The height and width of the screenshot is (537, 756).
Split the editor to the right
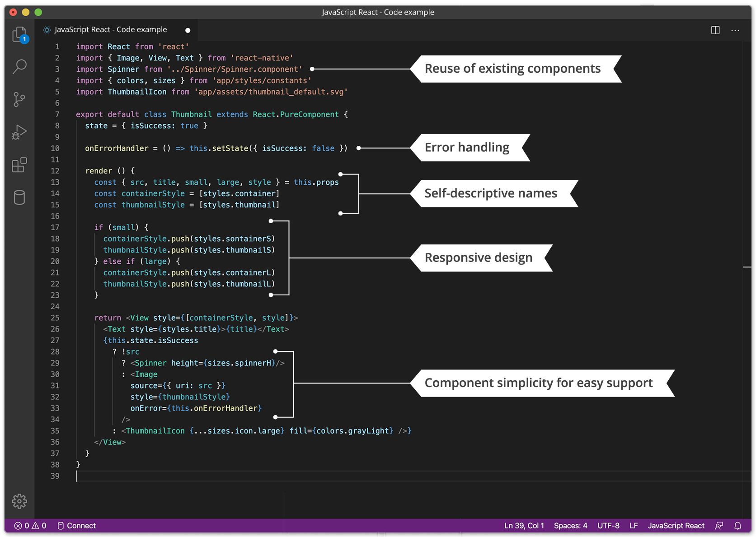click(715, 30)
